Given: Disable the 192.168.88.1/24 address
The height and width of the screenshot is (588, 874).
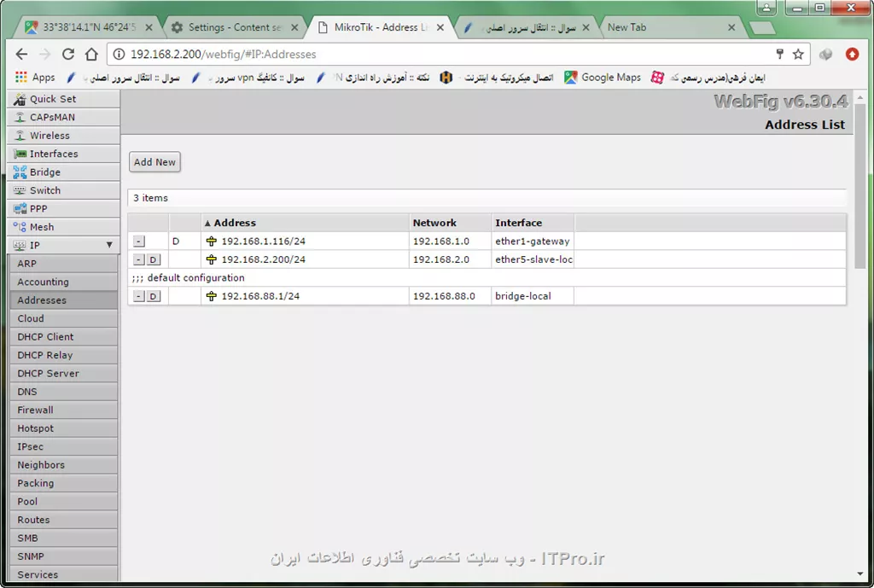Looking at the screenshot, I should click(x=154, y=296).
